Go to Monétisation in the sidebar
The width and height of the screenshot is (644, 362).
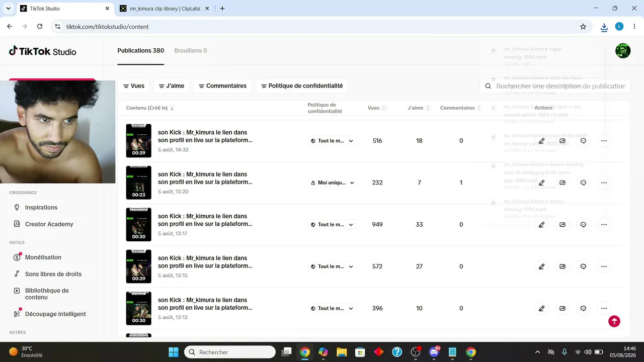tap(43, 257)
